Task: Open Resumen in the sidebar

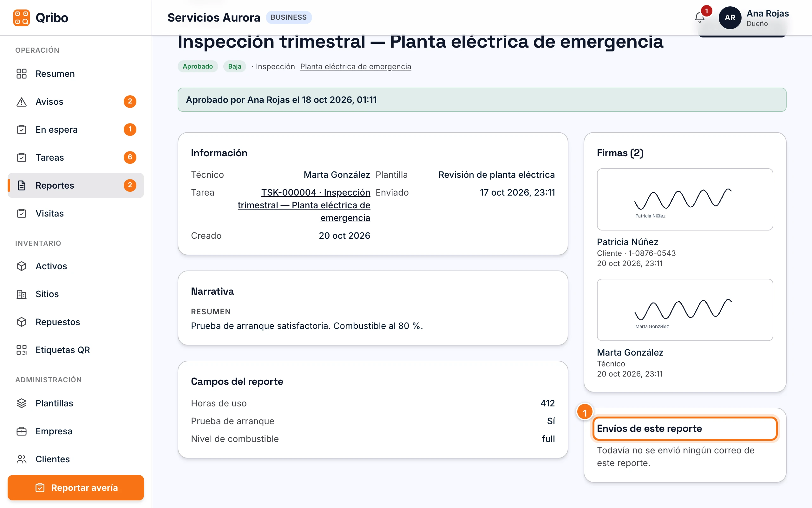Action: coord(76,74)
